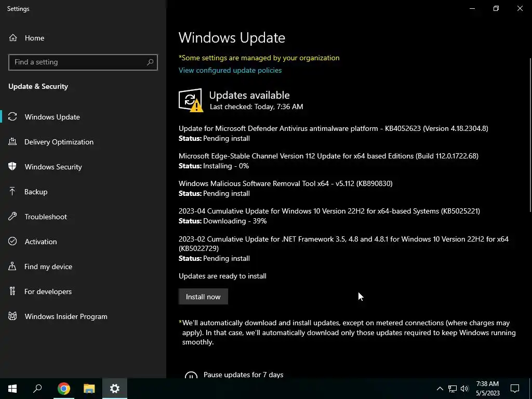Click the Troubleshoot wrench icon
The height and width of the screenshot is (399, 532).
coord(12,217)
